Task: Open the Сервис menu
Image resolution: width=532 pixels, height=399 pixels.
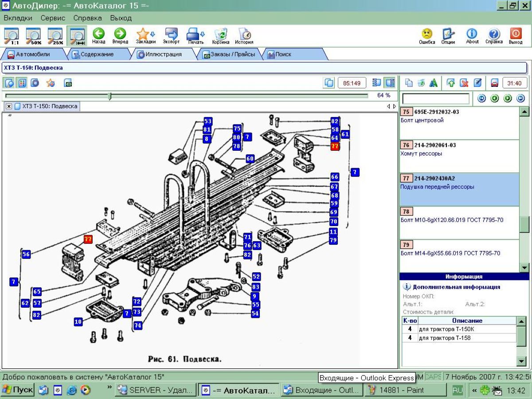Action: point(53,18)
